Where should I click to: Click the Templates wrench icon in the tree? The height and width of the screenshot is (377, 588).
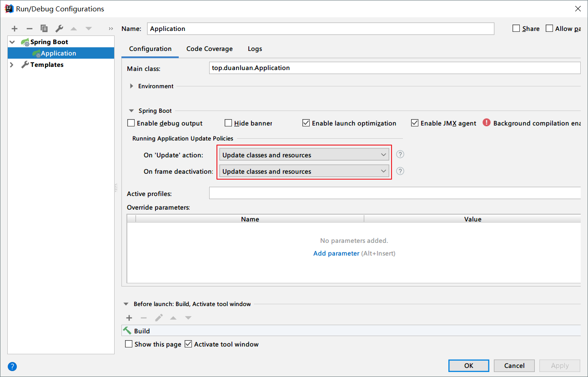[25, 65]
